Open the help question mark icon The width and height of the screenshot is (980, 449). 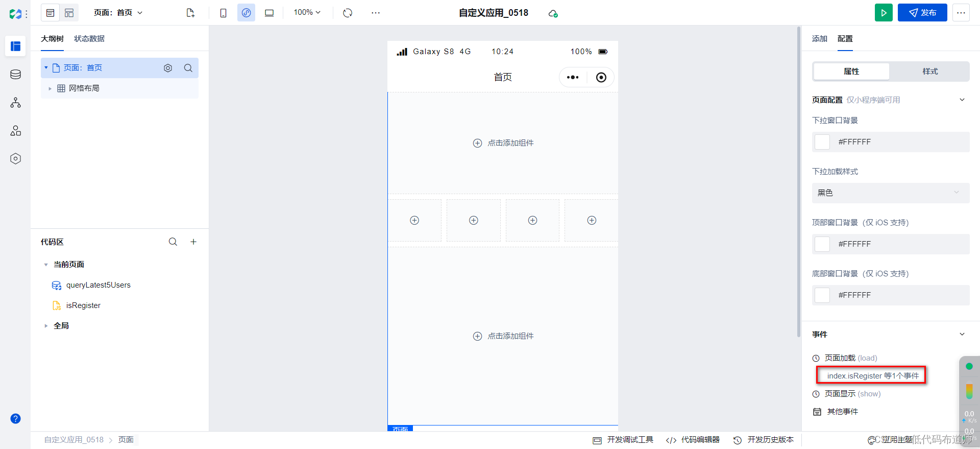(15, 419)
